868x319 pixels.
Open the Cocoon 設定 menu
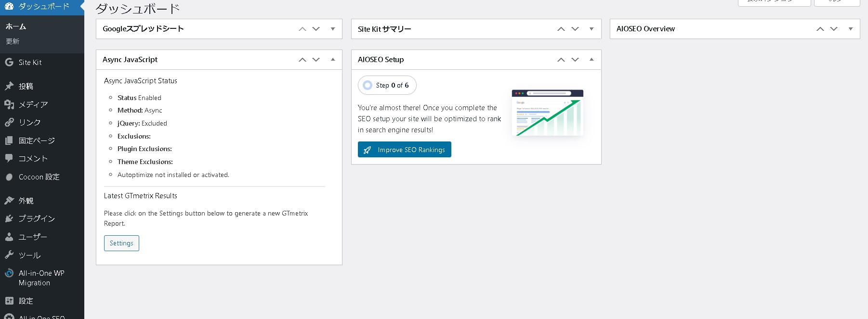[x=39, y=177]
